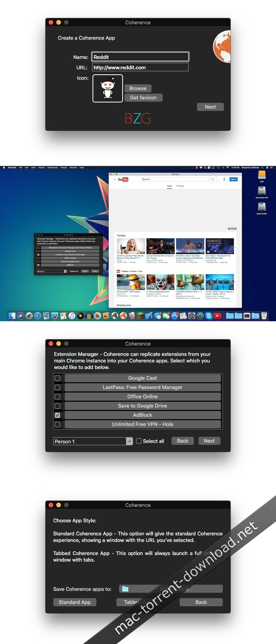
Task: Check LastPass: Free Password Manager extension
Action: 57,387
